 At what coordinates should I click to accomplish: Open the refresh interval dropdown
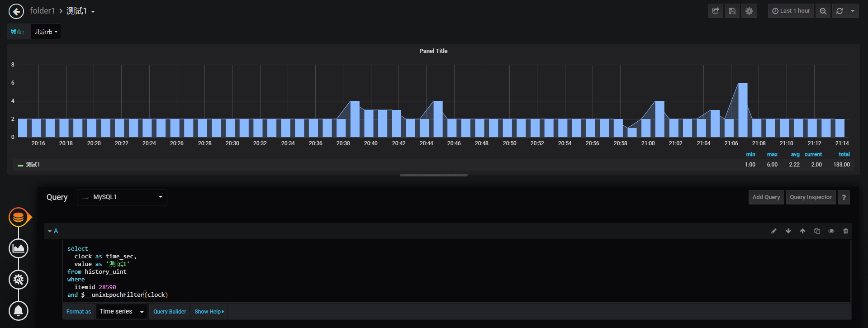tap(853, 11)
